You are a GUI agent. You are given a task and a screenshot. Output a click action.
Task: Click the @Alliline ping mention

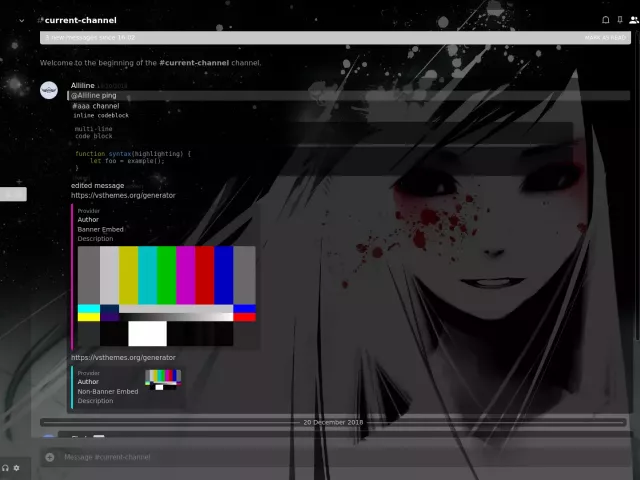93,96
